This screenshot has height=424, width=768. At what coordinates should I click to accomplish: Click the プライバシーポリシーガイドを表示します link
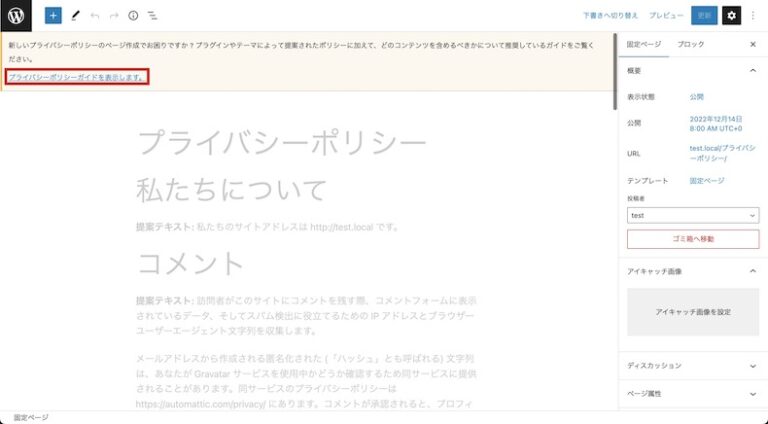pyautogui.click(x=77, y=76)
